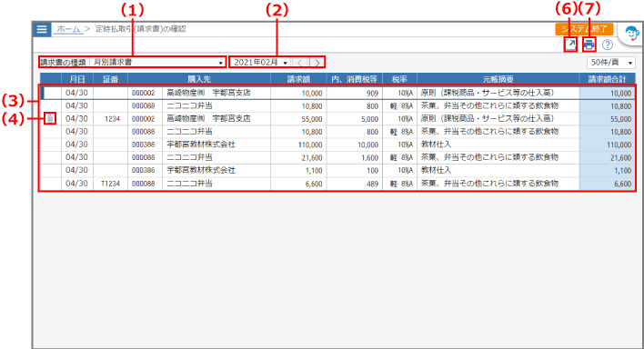Select the 宇都宮教材株式会社 row with 1,100
The height and width of the screenshot is (349, 644).
337,170
